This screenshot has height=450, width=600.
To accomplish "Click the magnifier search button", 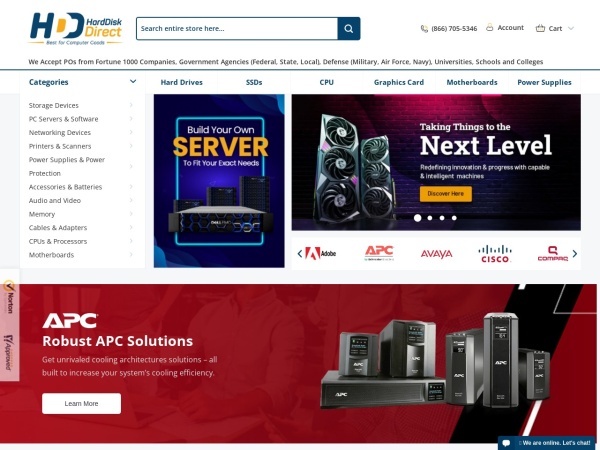I will point(349,28).
